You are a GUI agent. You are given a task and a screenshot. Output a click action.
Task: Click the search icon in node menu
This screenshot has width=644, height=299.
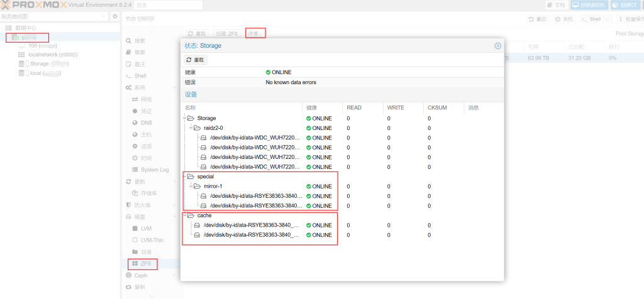(128, 41)
